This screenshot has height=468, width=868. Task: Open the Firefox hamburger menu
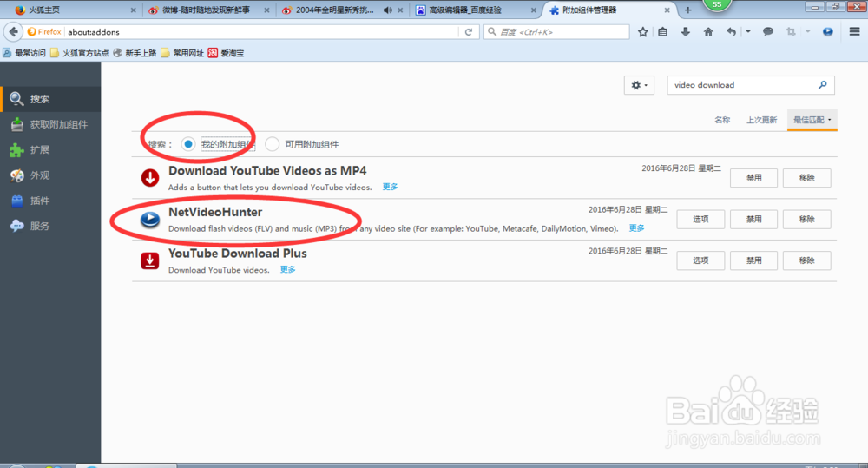[854, 32]
